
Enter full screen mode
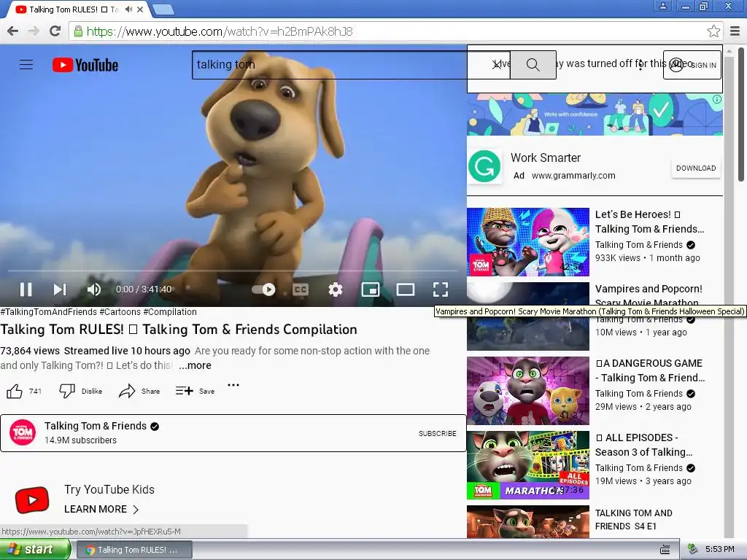point(441,289)
